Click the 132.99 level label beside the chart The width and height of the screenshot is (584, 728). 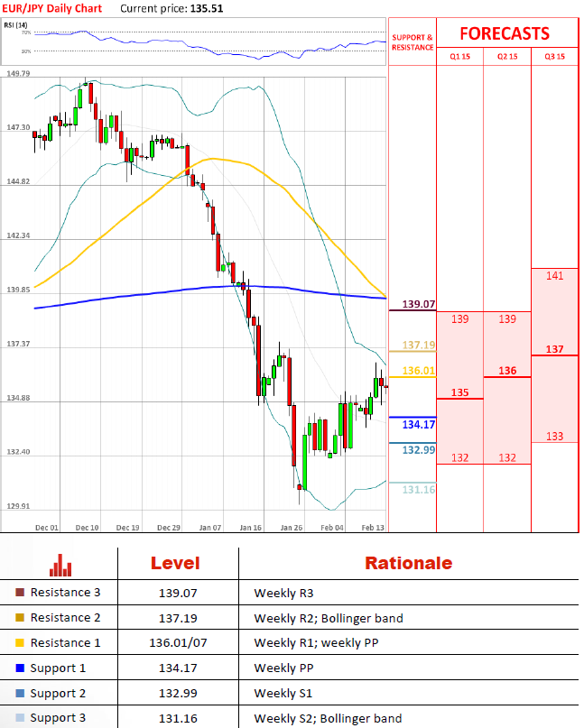pyautogui.click(x=419, y=450)
